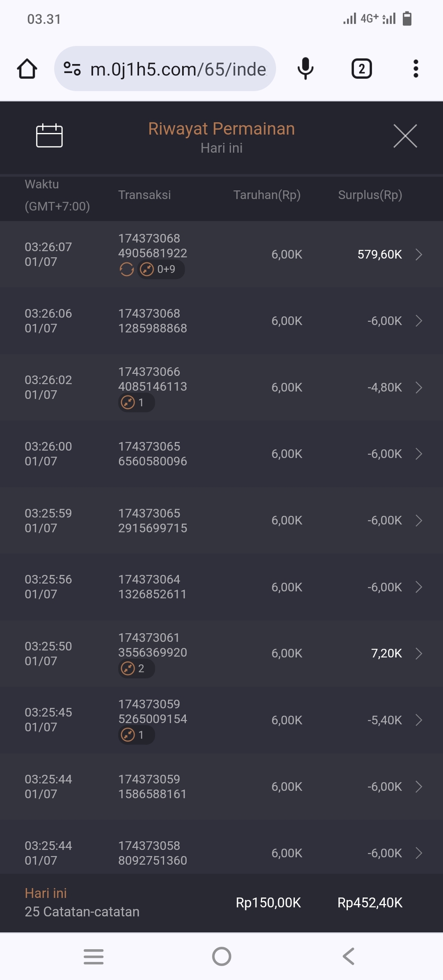Expand the -5,40K entry at 03:25:45
Screen dimensions: 443x980
click(x=419, y=720)
